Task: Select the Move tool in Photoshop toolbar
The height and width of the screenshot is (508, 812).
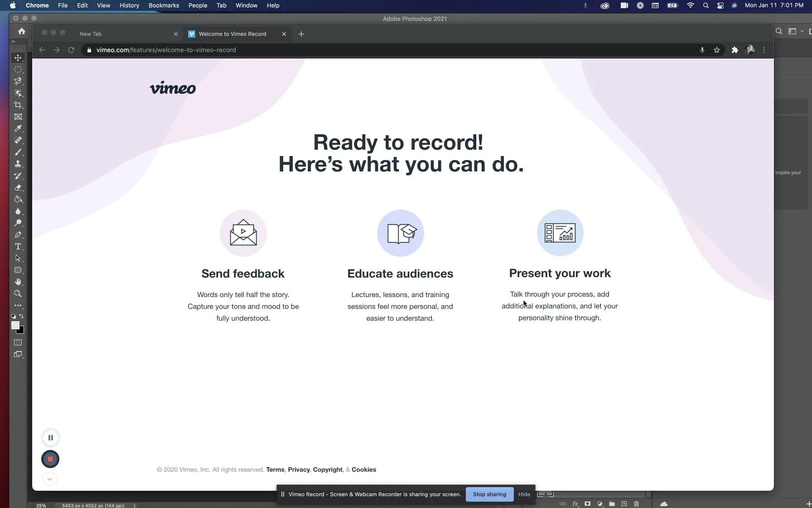Action: click(x=18, y=58)
